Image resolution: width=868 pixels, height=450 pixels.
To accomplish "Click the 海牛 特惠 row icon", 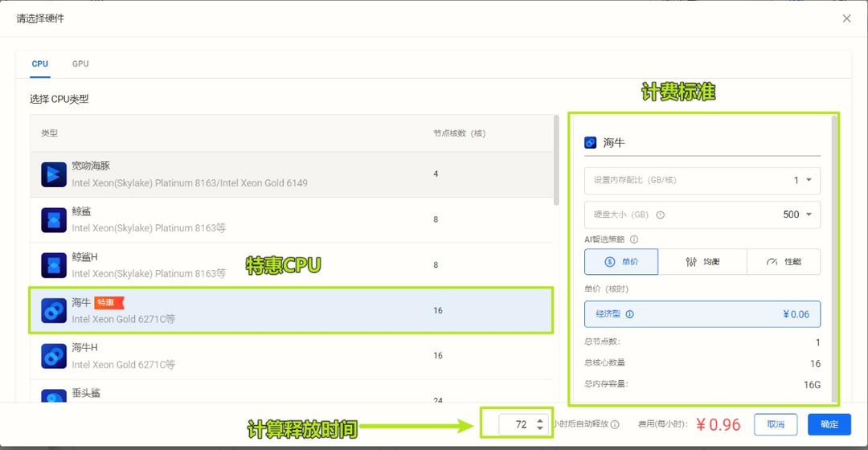I will point(54,310).
